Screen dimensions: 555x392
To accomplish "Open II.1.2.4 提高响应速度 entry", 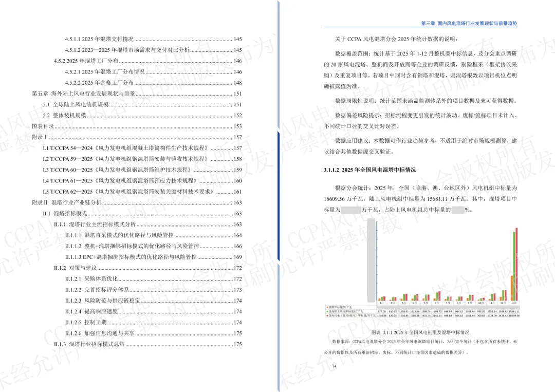I will pos(153,312).
